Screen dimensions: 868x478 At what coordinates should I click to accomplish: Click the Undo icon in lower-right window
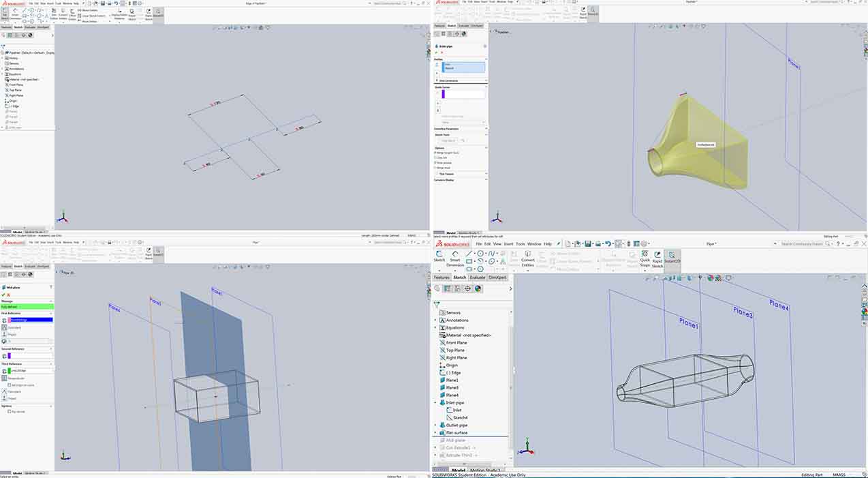(608, 244)
